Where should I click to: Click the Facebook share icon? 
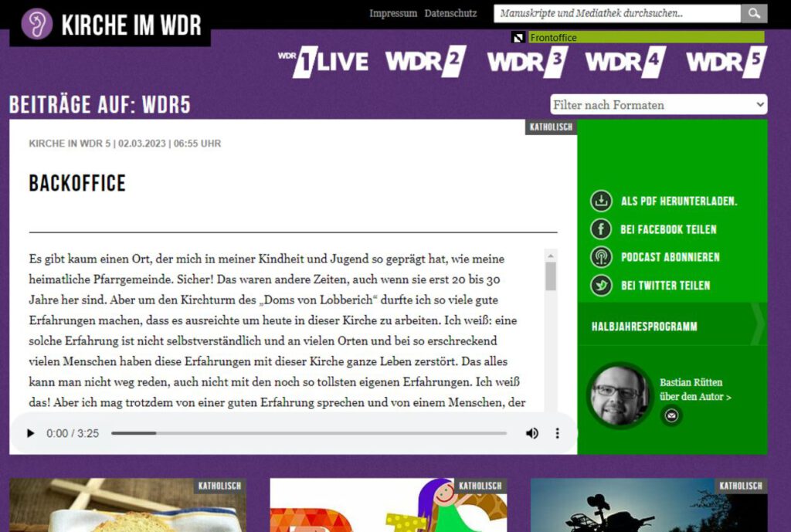click(601, 229)
